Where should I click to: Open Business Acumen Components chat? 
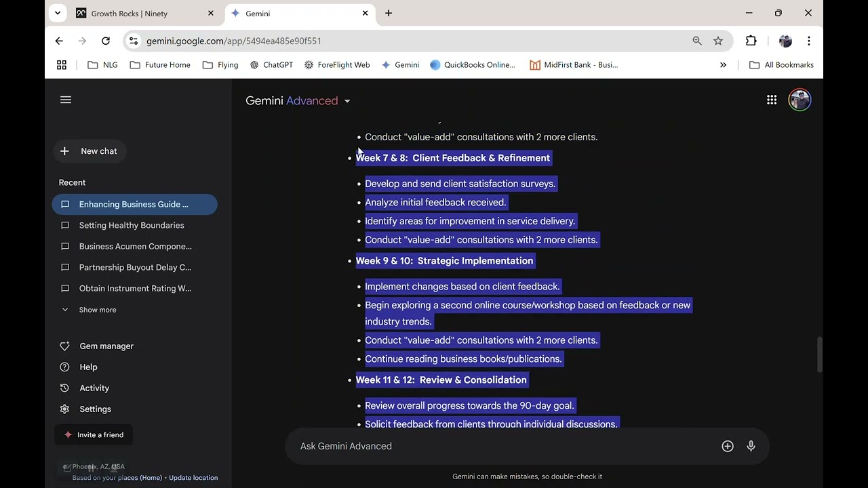point(134,246)
